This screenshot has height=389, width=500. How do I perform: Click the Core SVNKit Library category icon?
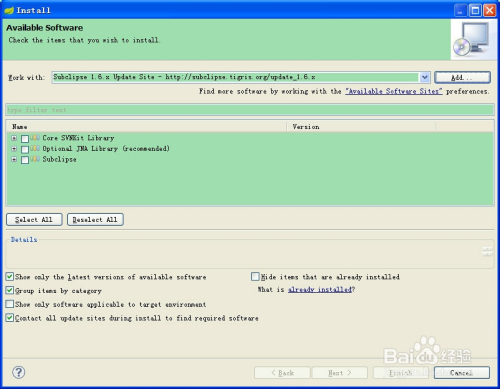(x=35, y=138)
